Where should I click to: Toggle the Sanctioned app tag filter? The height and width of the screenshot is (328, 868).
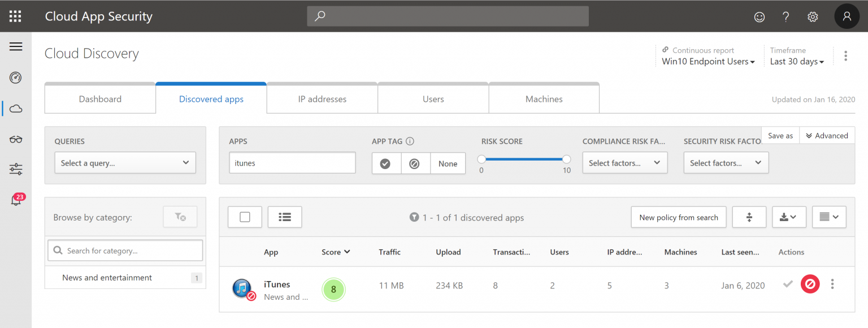[386, 163]
